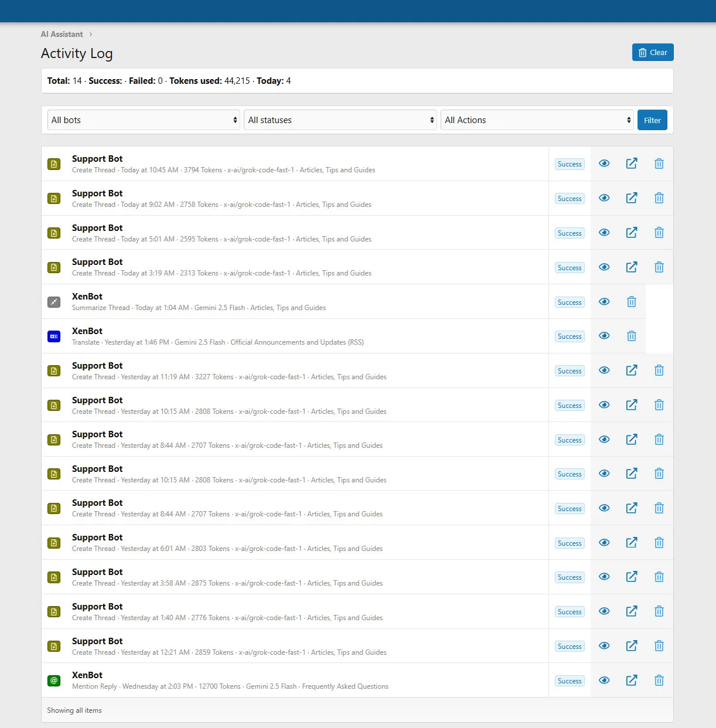Delete the 10:45 AM Support Bot entry
The width and height of the screenshot is (716, 728).
tap(659, 164)
